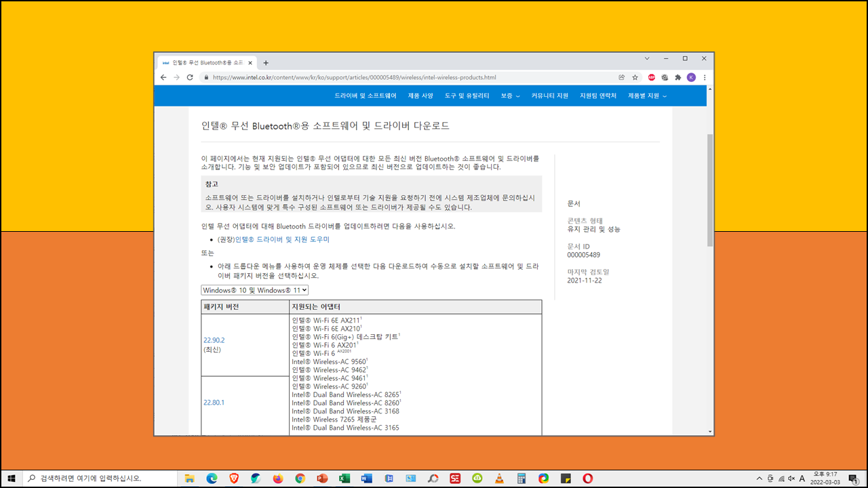868x488 pixels.
Task: Open 인텔® 드라이버 및 지원 도우미 link
Action: (x=282, y=240)
